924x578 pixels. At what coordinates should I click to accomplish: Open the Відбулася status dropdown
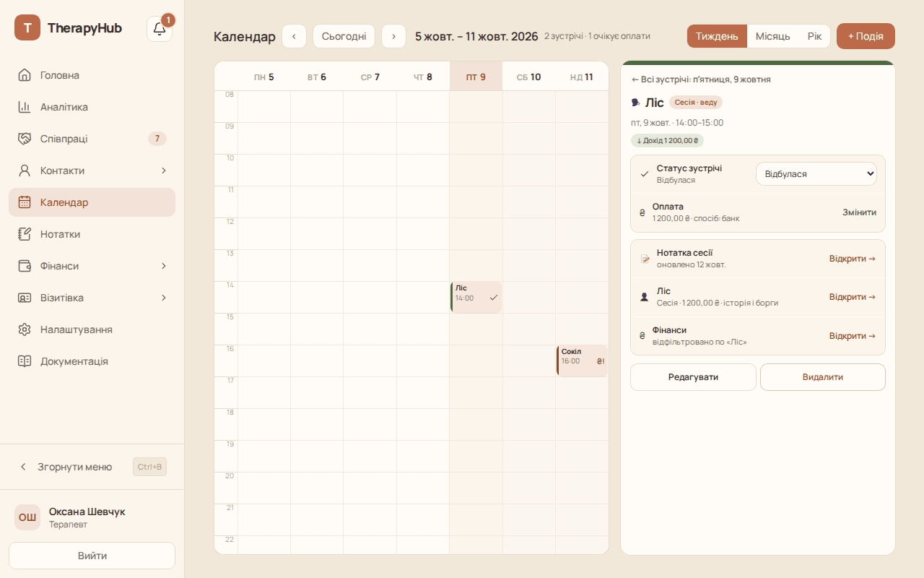tap(816, 174)
